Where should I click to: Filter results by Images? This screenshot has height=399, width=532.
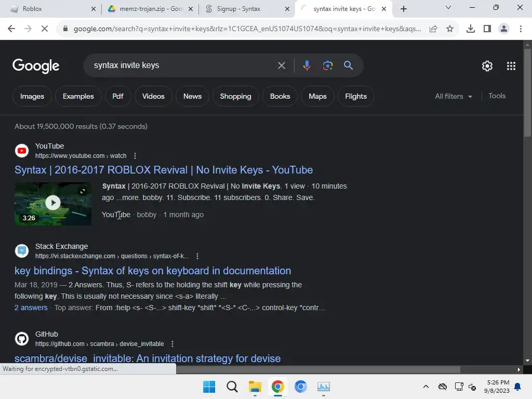point(32,96)
